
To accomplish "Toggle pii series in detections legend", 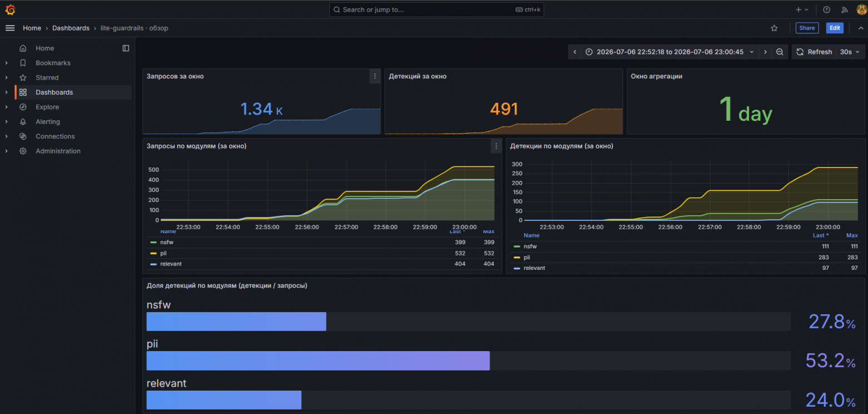I will pyautogui.click(x=526, y=257).
